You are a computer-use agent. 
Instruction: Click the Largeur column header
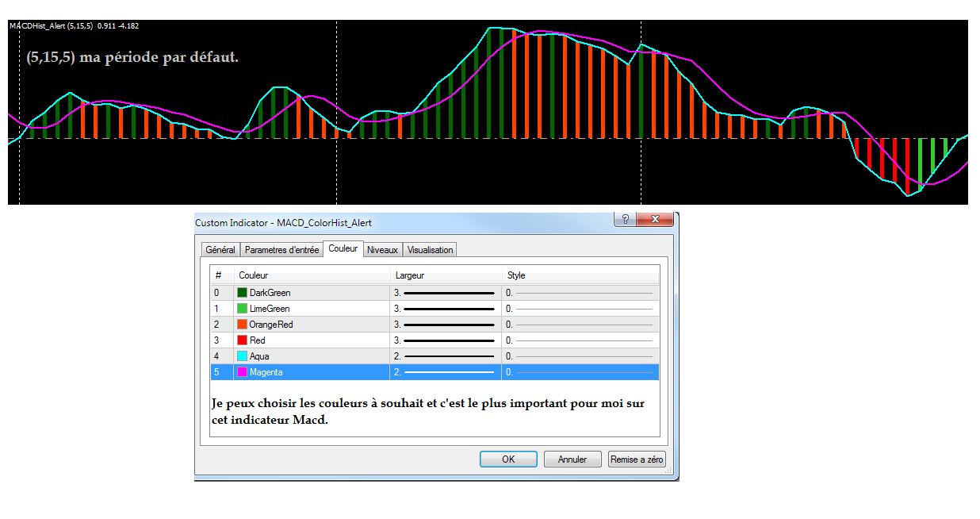446,275
